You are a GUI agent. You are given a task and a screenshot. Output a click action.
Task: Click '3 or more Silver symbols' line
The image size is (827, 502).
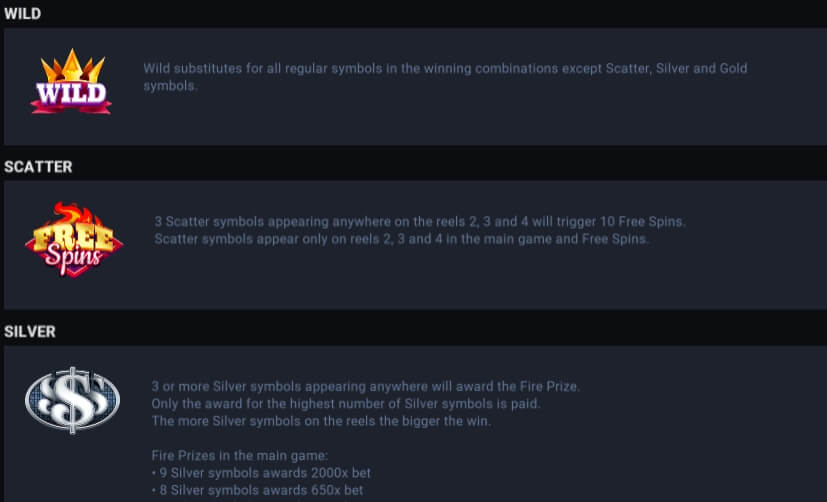tap(366, 386)
